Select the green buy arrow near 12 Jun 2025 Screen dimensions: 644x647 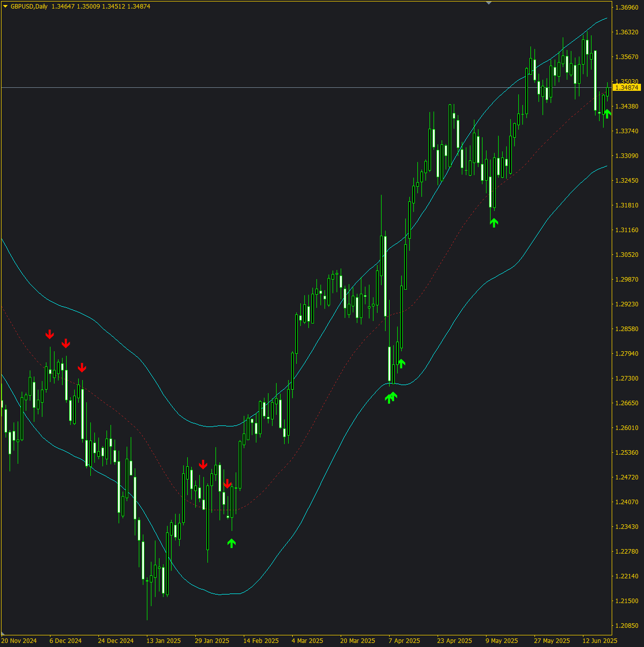click(x=608, y=114)
